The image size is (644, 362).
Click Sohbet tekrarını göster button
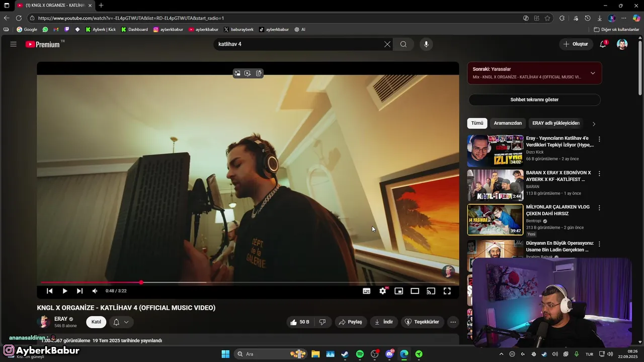pyautogui.click(x=534, y=100)
